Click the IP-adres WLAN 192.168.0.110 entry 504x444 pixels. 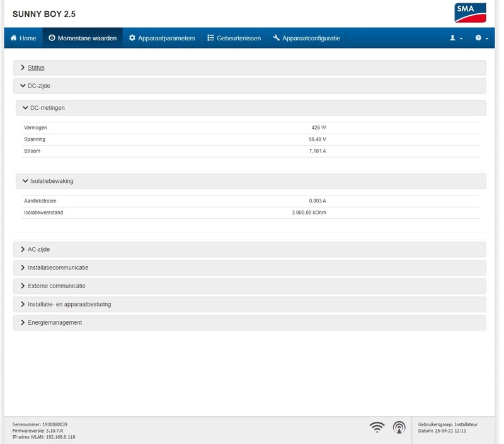(43, 437)
